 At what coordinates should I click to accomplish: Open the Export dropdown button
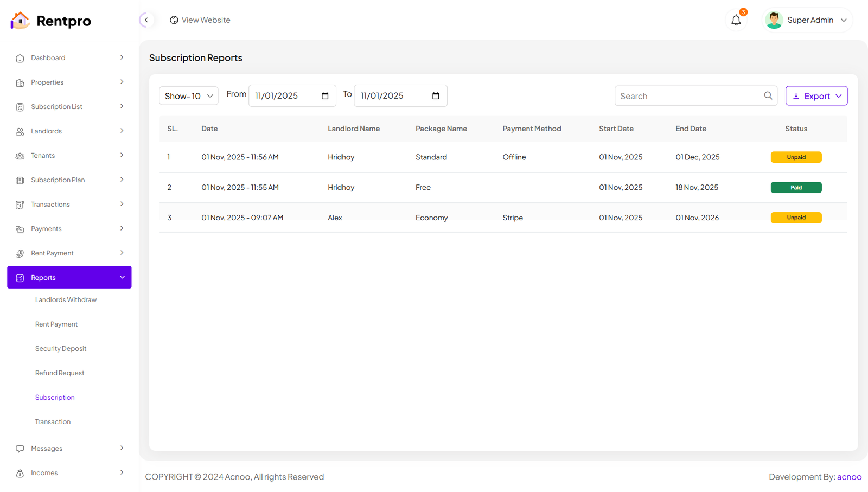(816, 96)
